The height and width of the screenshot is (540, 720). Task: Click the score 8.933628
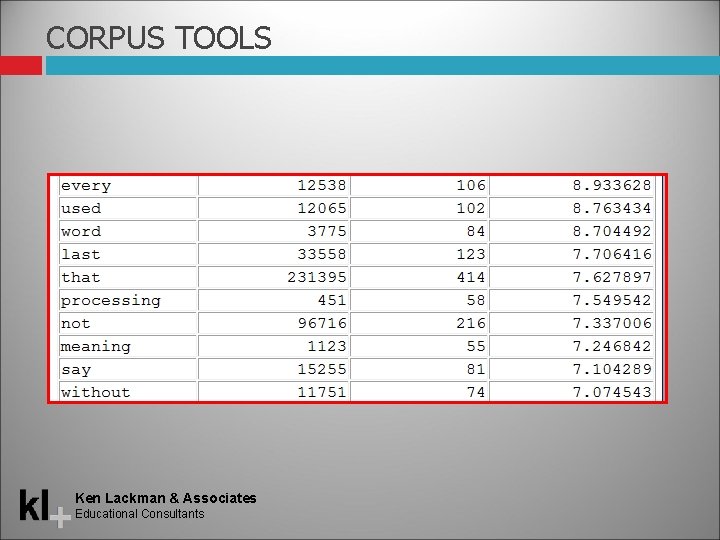612,185
